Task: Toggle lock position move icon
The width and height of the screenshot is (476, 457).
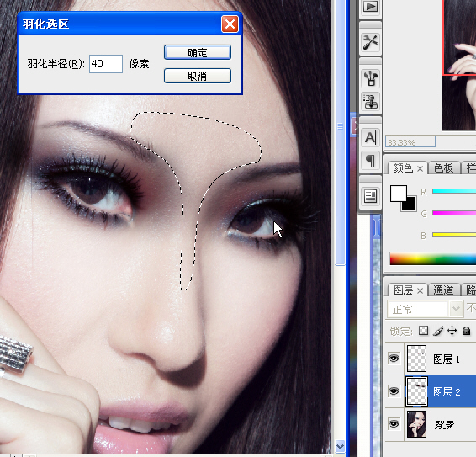Action: coord(452,330)
